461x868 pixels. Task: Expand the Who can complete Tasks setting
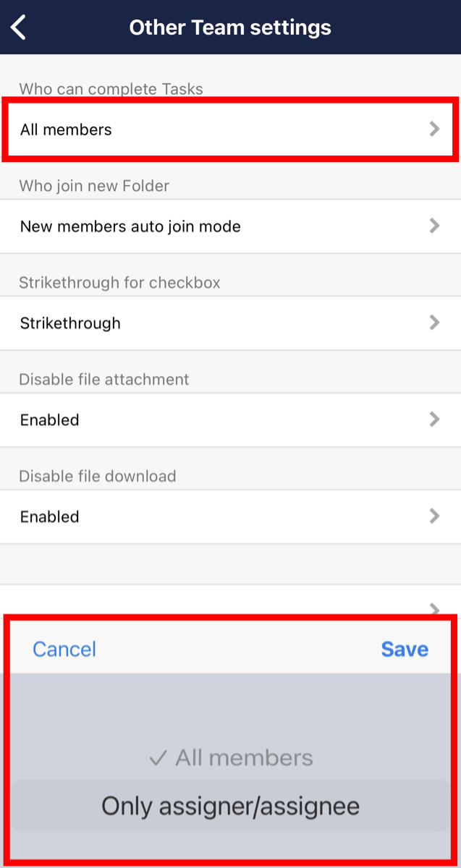[x=230, y=129]
